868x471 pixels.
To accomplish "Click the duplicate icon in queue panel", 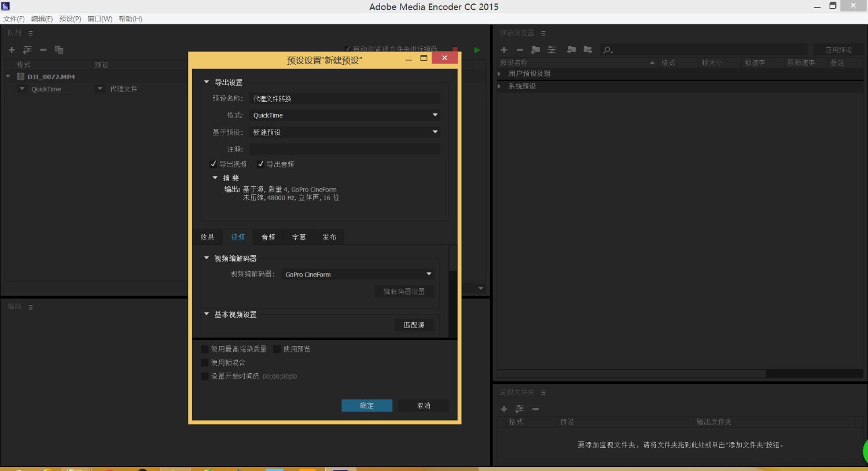I will point(59,50).
